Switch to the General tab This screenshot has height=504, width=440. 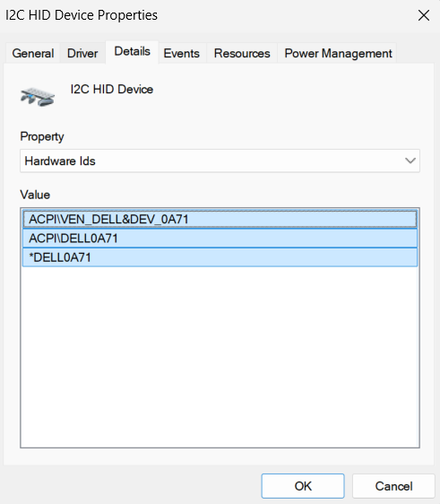coord(33,53)
